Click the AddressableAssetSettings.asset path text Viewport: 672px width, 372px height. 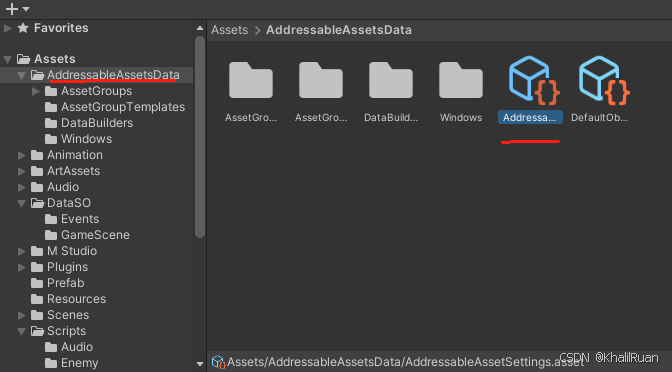point(405,362)
